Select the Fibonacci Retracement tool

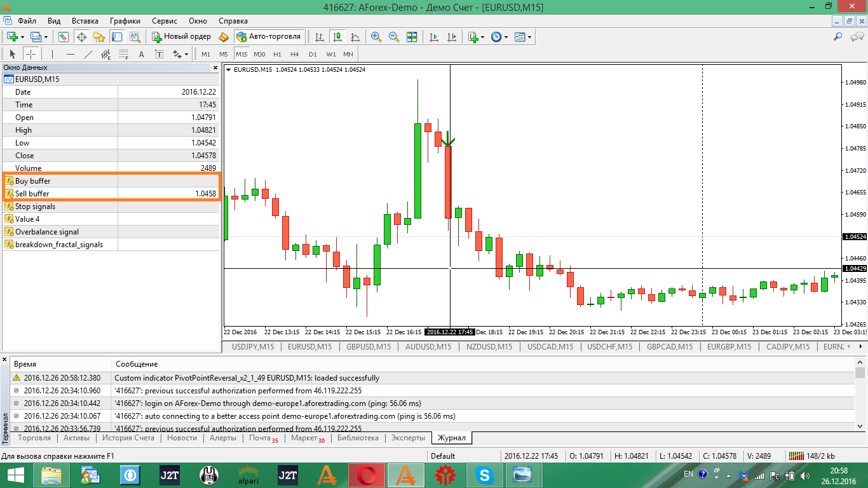(x=124, y=54)
